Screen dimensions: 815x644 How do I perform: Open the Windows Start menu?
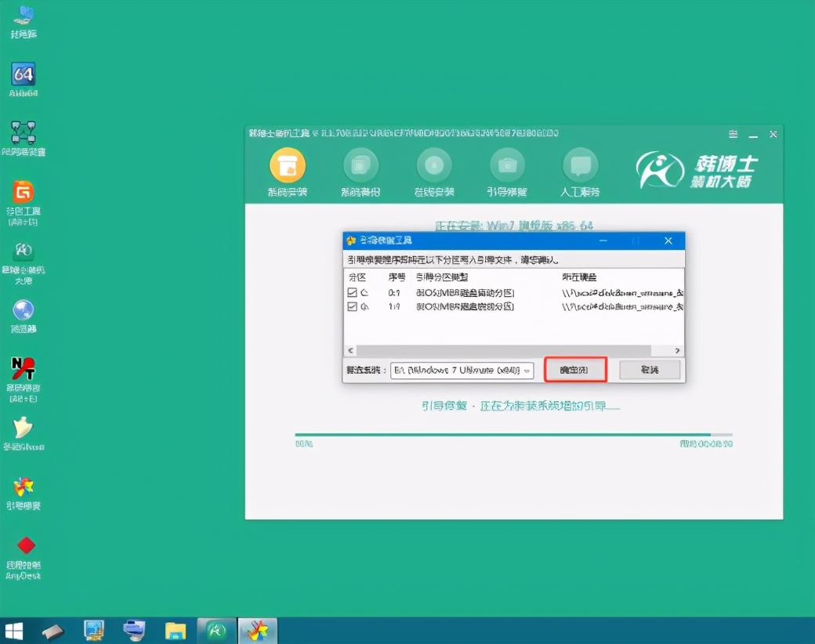coord(13,630)
